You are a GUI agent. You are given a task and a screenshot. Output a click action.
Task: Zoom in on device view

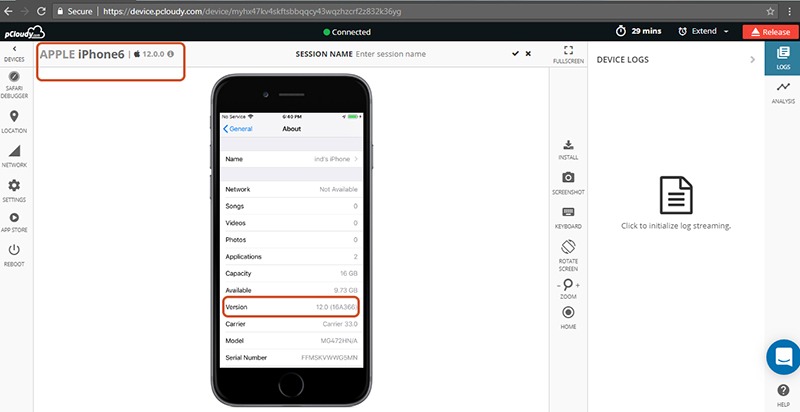coord(578,286)
